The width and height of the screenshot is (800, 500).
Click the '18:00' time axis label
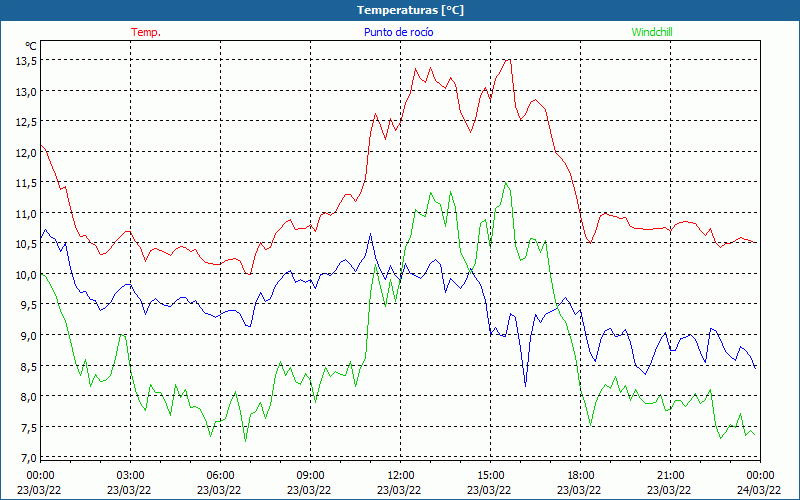tap(580, 476)
